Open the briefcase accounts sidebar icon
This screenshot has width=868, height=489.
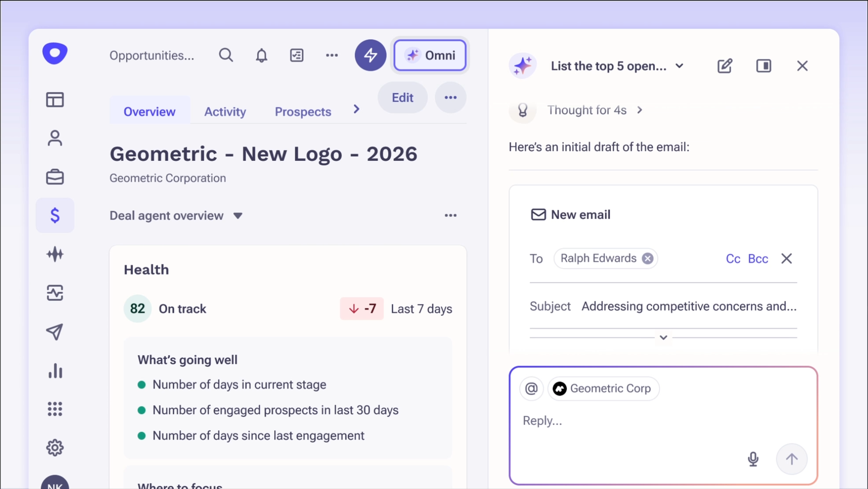point(55,177)
